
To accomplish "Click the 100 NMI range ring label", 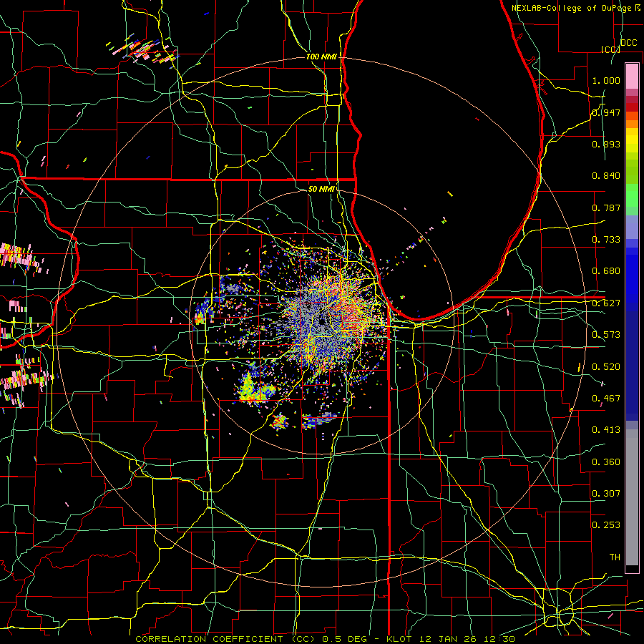I will coord(321,57).
